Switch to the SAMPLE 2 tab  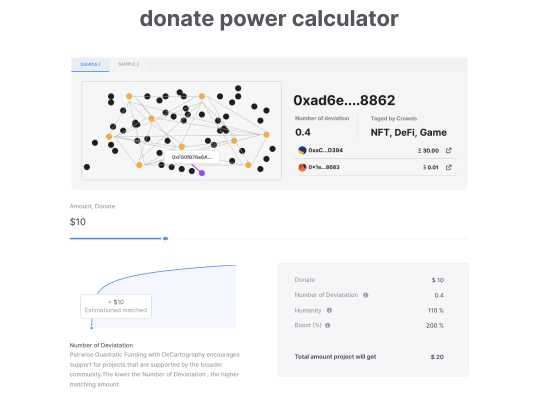coord(128,64)
